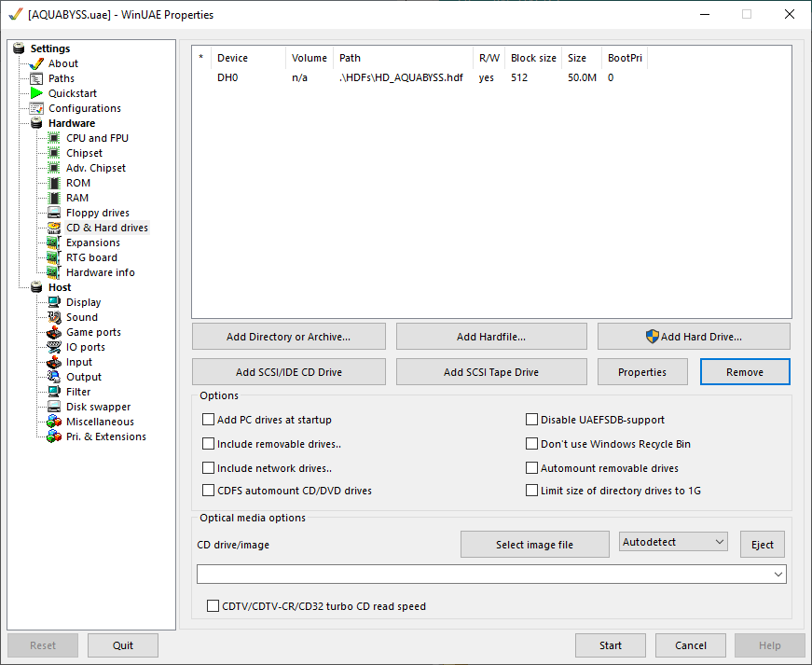The height and width of the screenshot is (665, 812).
Task: Check Don't use Windows Recycle Bin
Action: 531,444
